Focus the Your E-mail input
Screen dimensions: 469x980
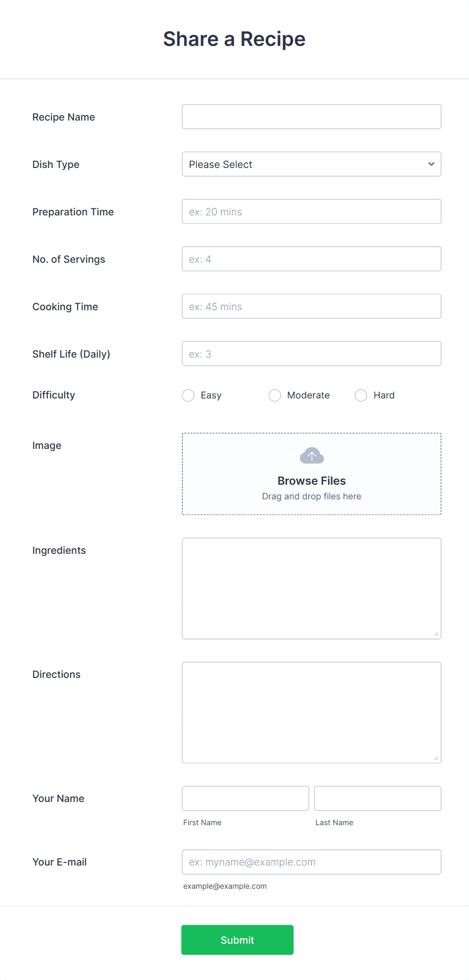(311, 862)
